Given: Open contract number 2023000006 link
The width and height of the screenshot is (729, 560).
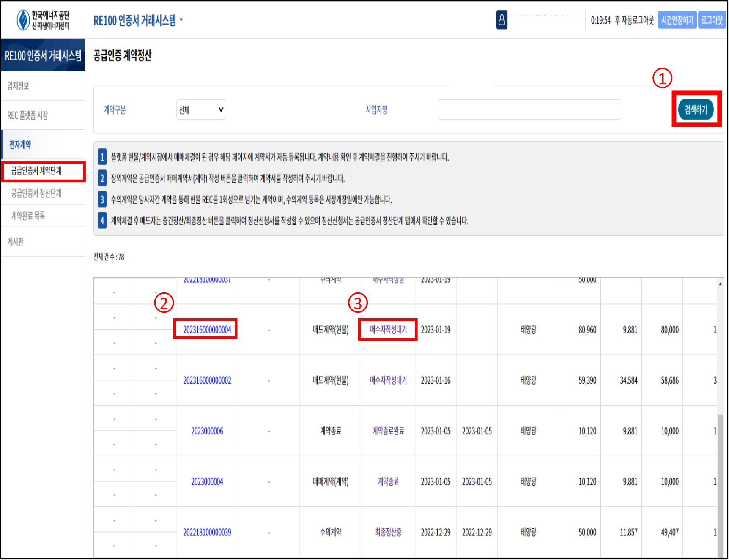Looking at the screenshot, I should point(207,431).
